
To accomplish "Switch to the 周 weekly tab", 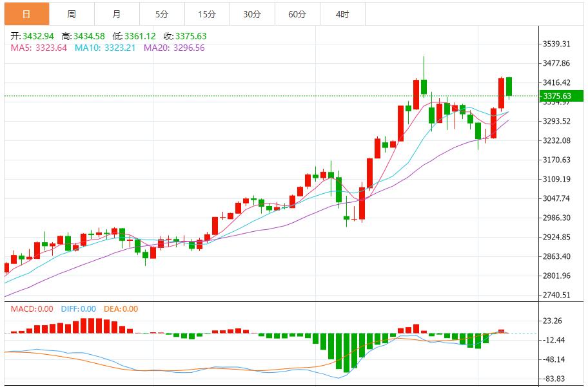I will coord(71,14).
